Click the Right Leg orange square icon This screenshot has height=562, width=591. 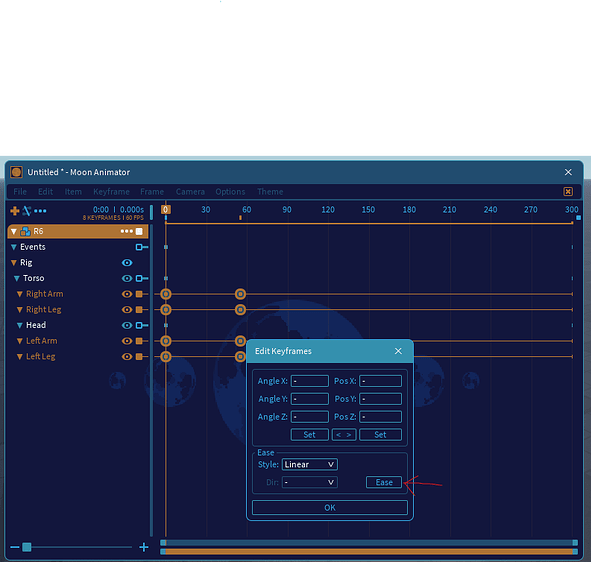(x=139, y=309)
